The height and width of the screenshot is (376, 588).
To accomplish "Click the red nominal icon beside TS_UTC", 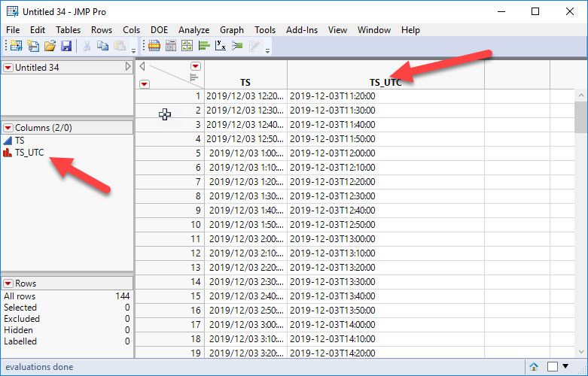I will (x=8, y=153).
